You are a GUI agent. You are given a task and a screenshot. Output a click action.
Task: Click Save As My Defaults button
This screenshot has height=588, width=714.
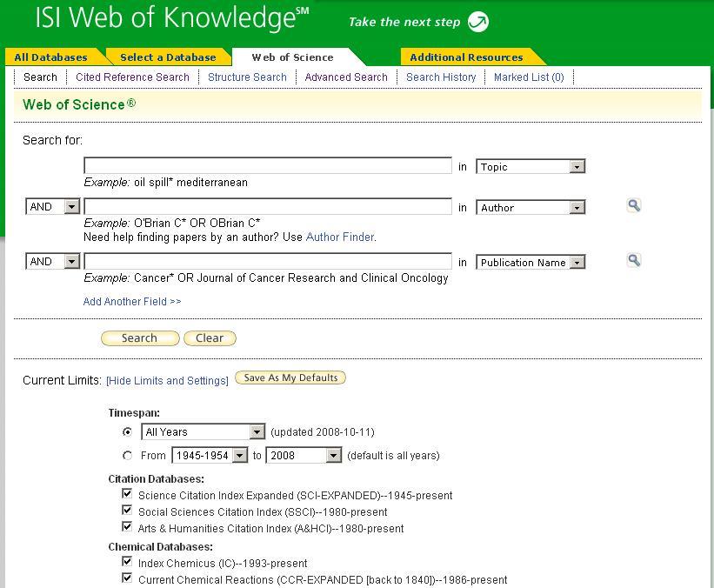[290, 378]
